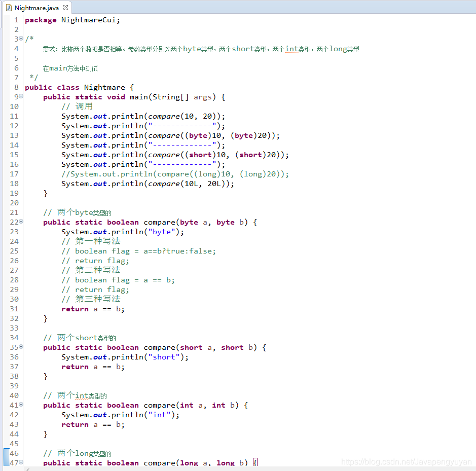This screenshot has width=476, height=471.
Task: Click '// return flag;' on line 29
Action: click(x=95, y=289)
